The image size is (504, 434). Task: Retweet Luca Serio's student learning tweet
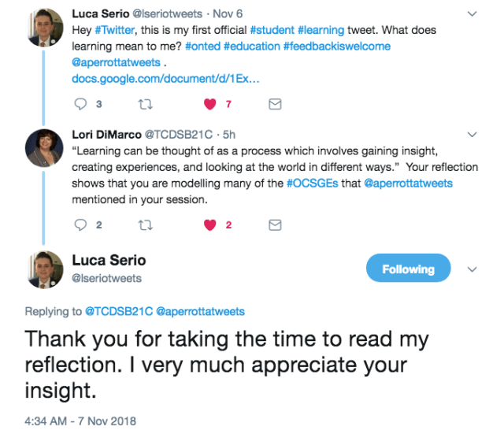[144, 103]
